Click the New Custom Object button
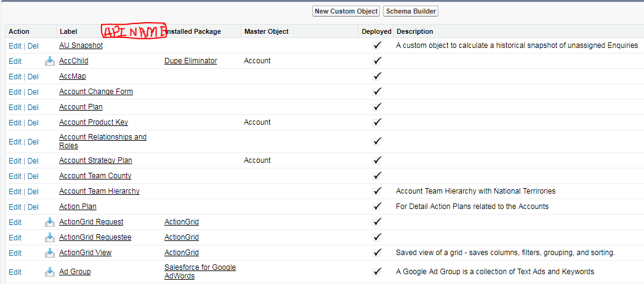644x284 pixels. (346, 12)
